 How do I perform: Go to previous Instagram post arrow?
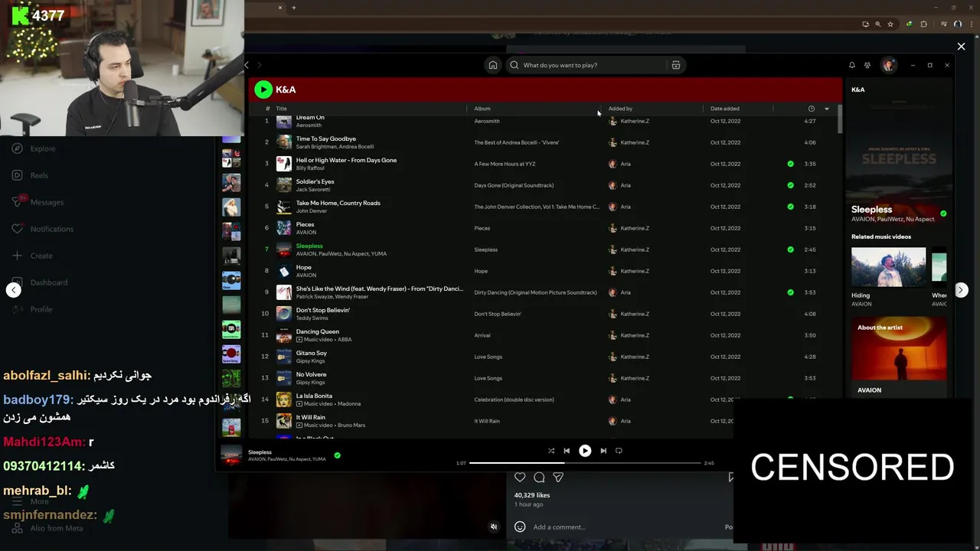[13, 290]
